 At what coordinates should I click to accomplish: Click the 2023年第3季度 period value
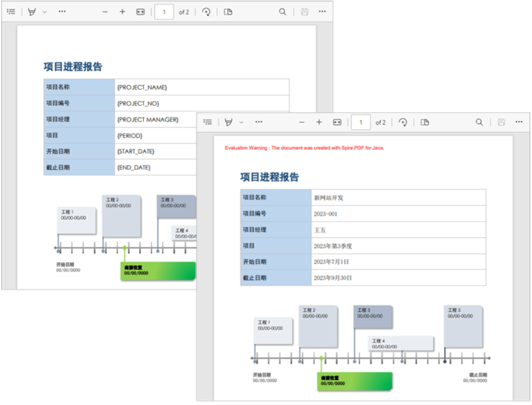coord(333,246)
